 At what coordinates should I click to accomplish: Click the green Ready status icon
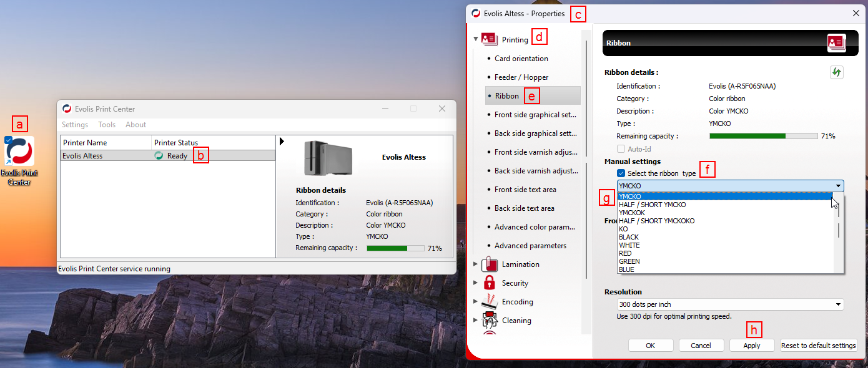(x=159, y=156)
